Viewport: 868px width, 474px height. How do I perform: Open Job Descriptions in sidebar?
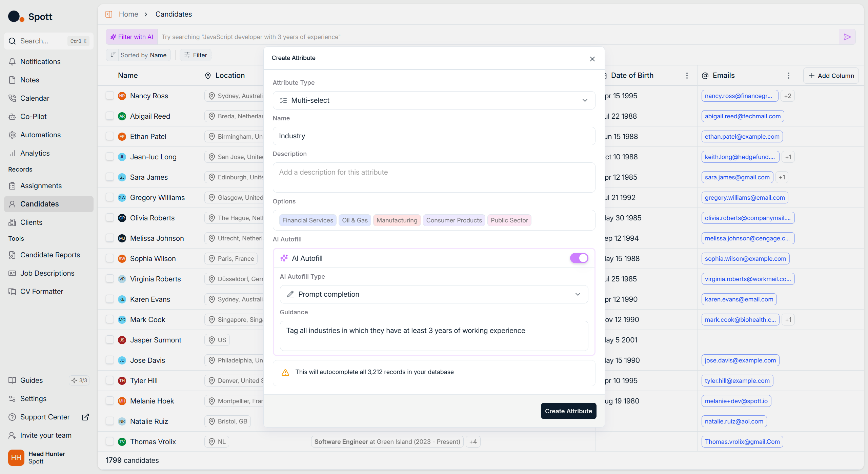coord(47,273)
